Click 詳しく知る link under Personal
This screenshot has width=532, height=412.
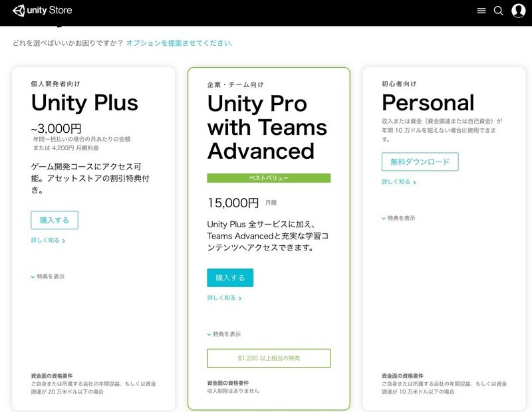pos(398,182)
